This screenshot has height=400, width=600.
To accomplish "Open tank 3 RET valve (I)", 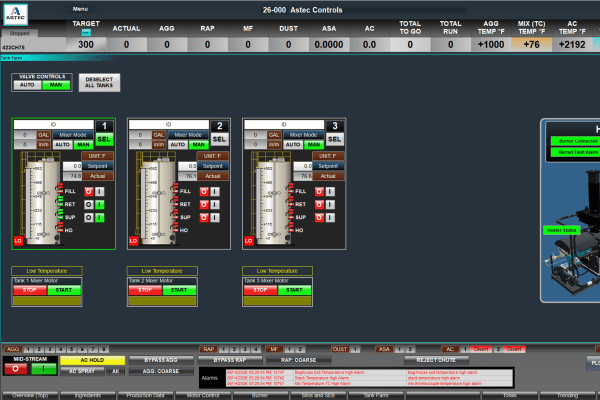I will coord(330,205).
